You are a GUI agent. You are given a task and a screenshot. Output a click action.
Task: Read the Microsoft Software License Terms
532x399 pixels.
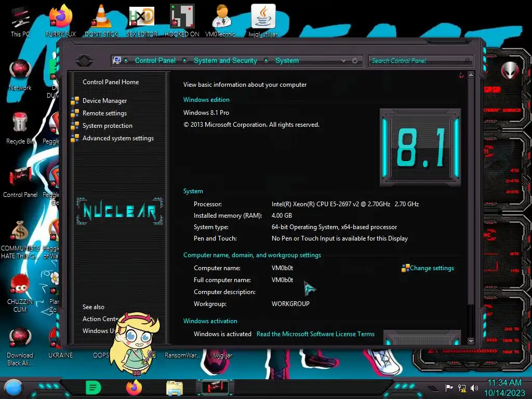coord(315,334)
